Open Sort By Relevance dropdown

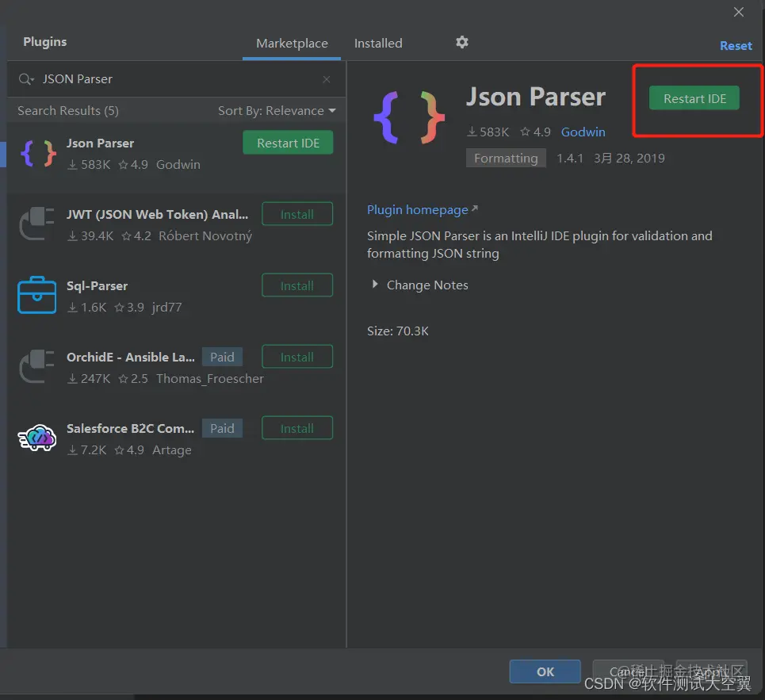(277, 111)
